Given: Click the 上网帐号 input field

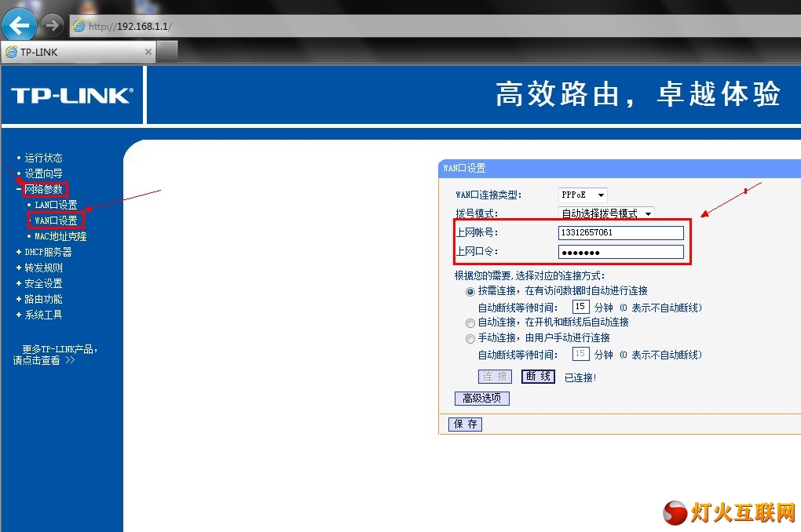Looking at the screenshot, I should coord(620,233).
